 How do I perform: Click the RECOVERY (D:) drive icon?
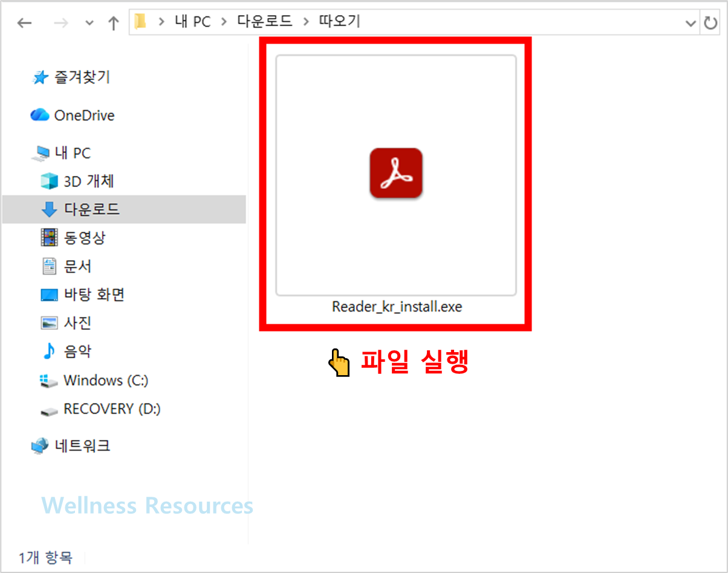click(48, 411)
